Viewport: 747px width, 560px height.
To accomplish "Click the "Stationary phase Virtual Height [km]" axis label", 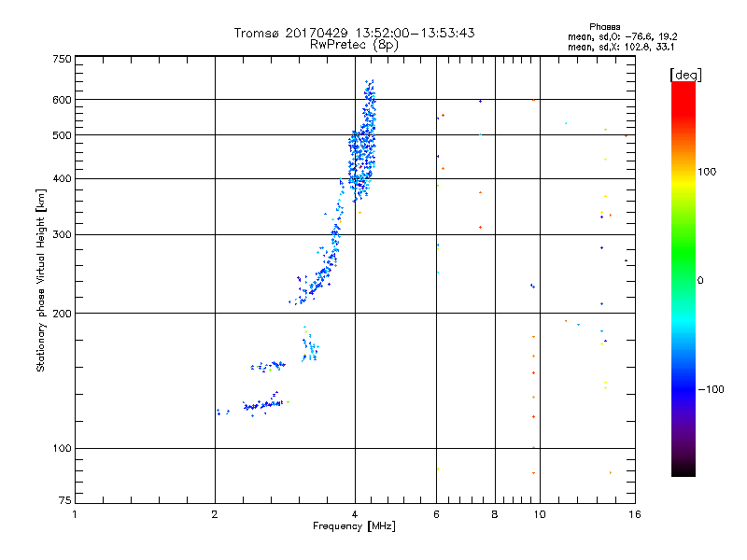I will 41,280.
